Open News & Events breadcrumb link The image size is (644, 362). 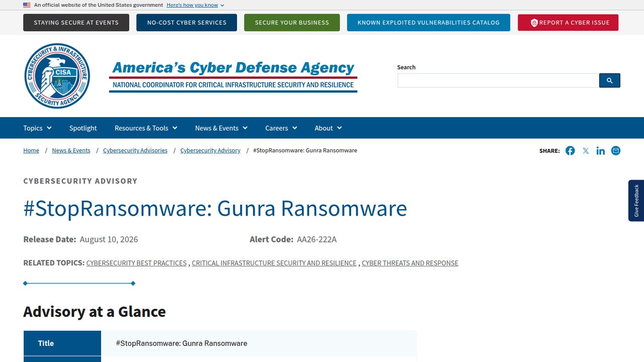coord(71,150)
